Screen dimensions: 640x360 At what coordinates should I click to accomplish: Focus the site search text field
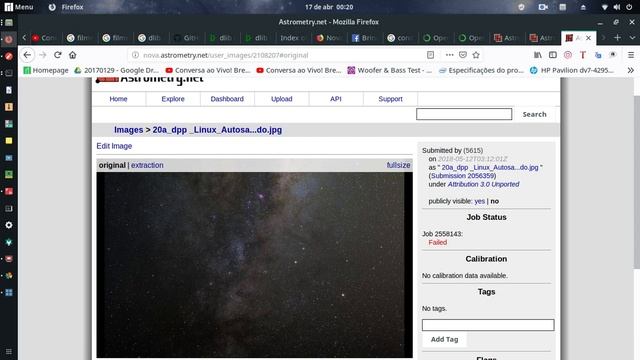coord(464,114)
